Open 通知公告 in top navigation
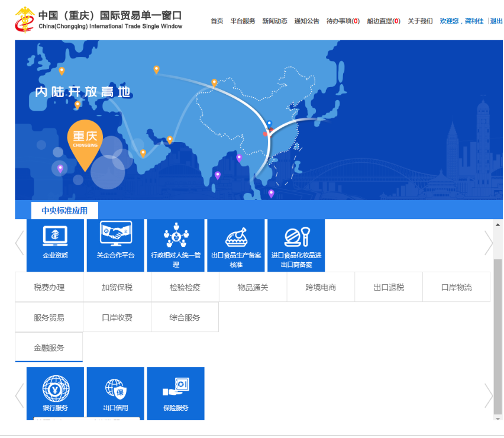 click(306, 21)
